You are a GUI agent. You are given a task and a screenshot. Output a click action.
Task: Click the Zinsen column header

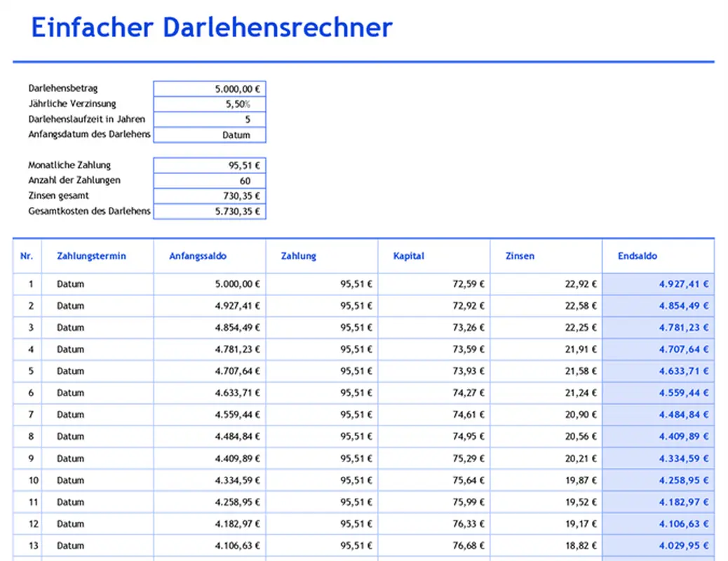[x=546, y=256]
